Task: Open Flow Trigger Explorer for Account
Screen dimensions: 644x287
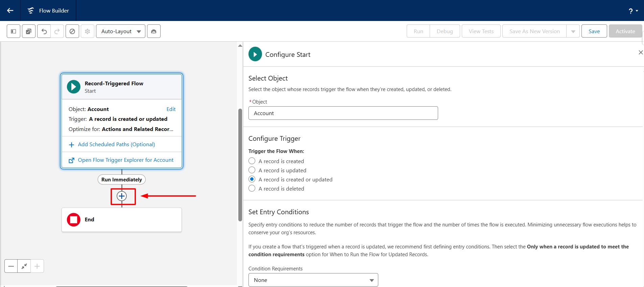Action: [x=125, y=160]
